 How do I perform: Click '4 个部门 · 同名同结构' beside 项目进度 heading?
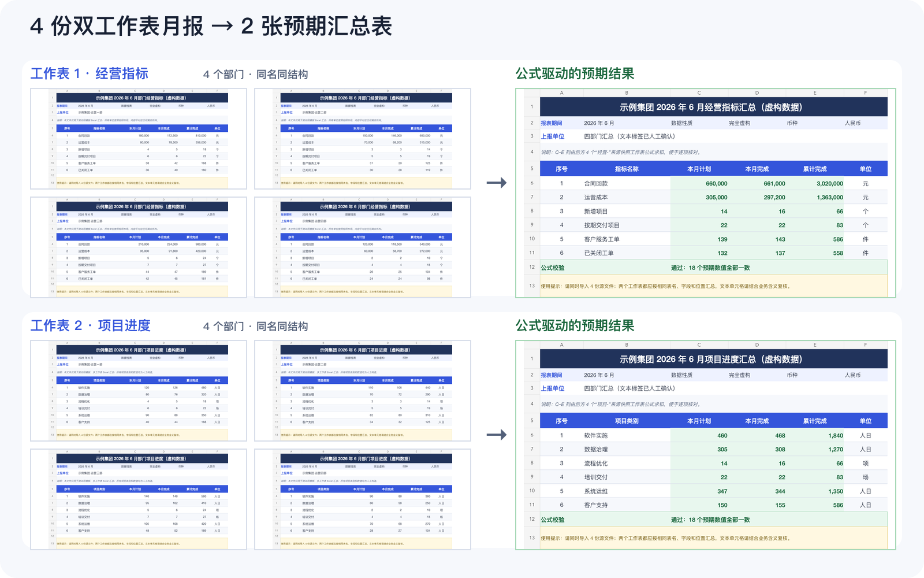(x=255, y=327)
